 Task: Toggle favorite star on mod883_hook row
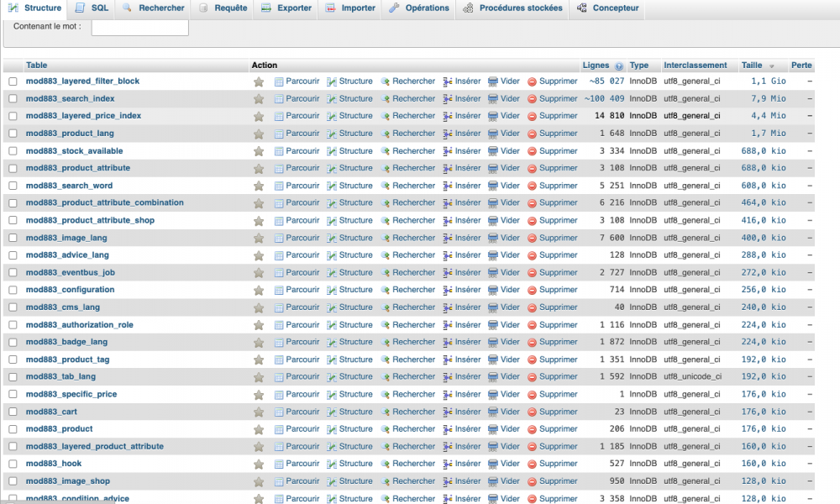pos(259,465)
